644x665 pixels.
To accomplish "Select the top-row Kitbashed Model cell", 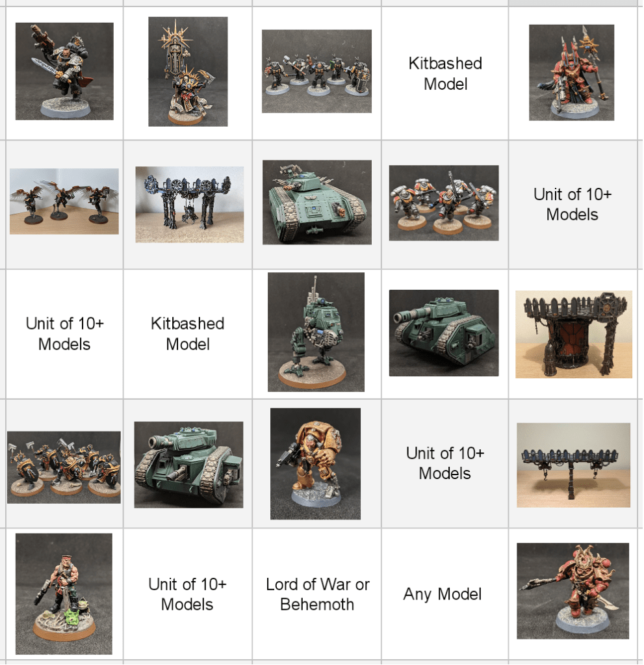I will point(444,73).
